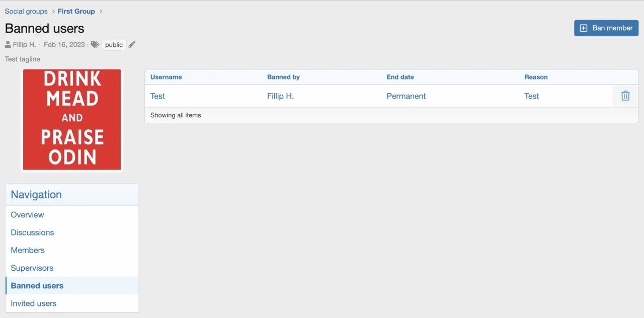The height and width of the screenshot is (318, 644).
Task: Select Banned users navigation item
Action: [37, 285]
